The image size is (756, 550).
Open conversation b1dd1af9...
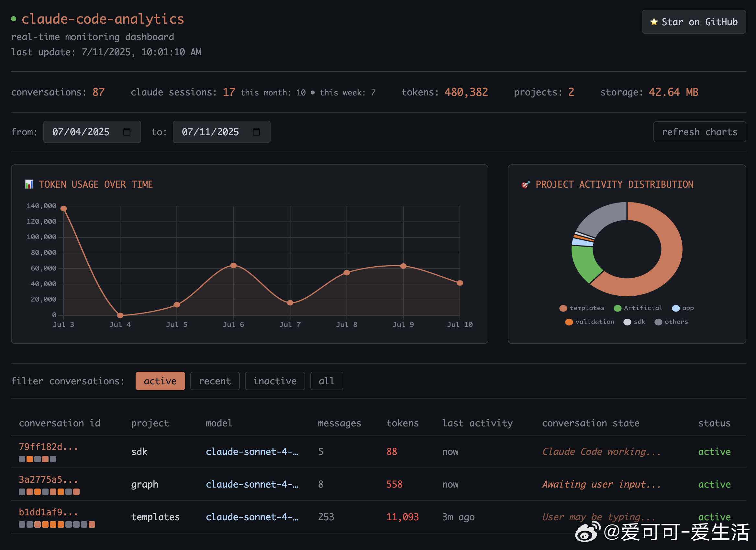(x=48, y=512)
